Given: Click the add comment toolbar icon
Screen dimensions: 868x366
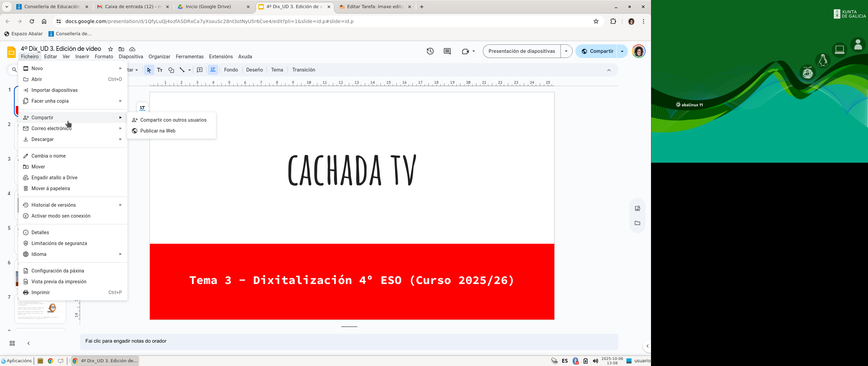Looking at the screenshot, I should pos(200,70).
